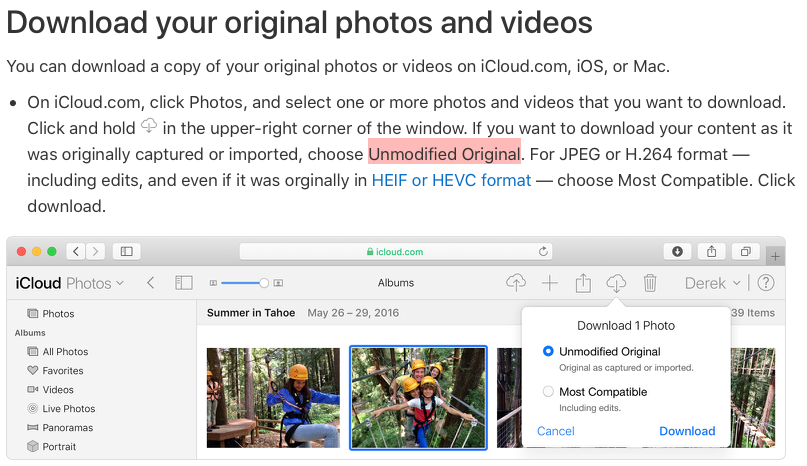Image resolution: width=807 pixels, height=466 pixels.
Task: Click the large thumbnail zoom-in icon
Action: pyautogui.click(x=278, y=283)
